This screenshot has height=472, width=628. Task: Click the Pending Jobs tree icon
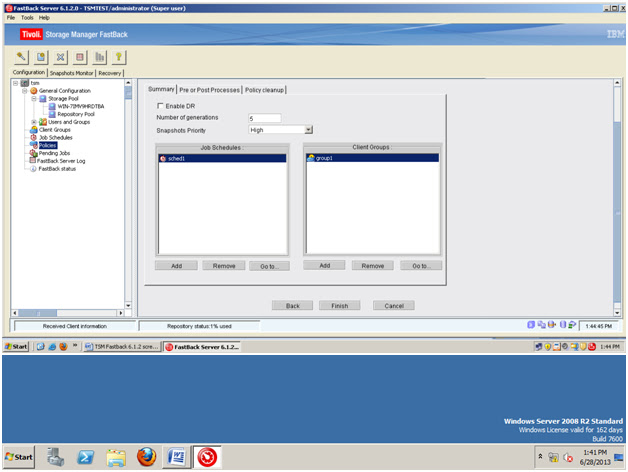click(x=34, y=153)
